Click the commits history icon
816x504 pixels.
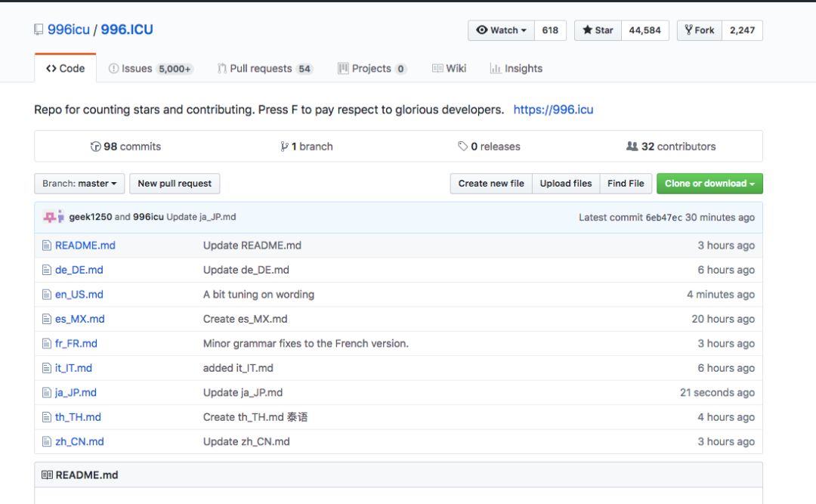tap(96, 147)
